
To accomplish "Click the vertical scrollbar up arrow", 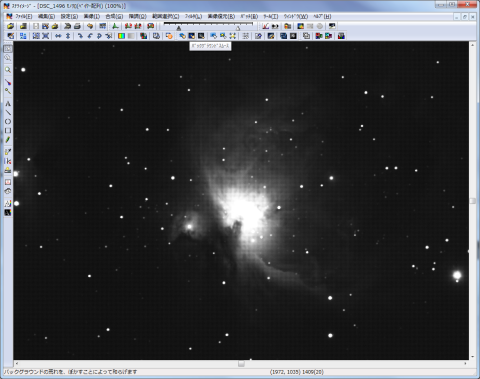I will point(473,45).
